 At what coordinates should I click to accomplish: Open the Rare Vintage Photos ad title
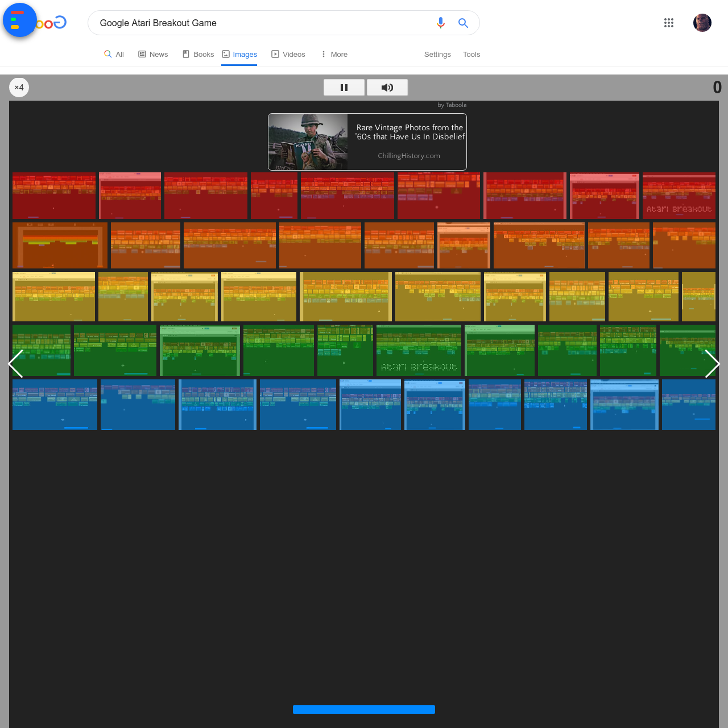click(410, 132)
